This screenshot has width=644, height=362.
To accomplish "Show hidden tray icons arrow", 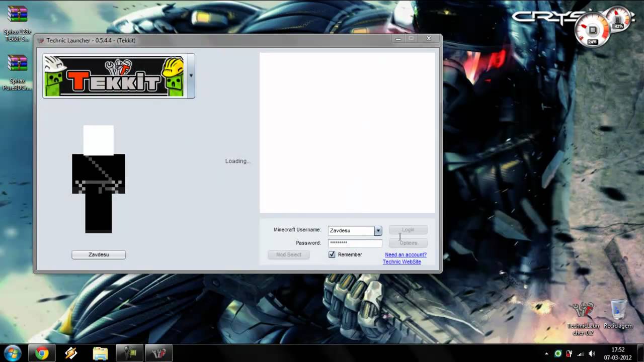I will [547, 354].
